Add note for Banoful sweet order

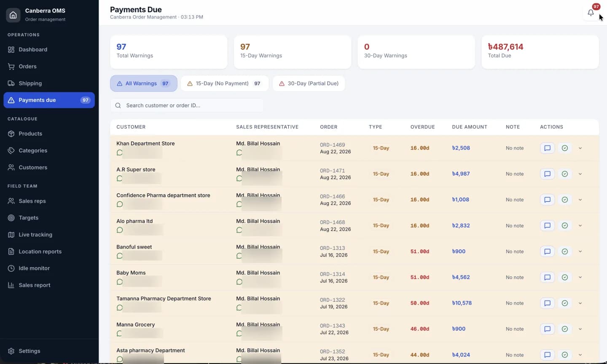(x=547, y=252)
